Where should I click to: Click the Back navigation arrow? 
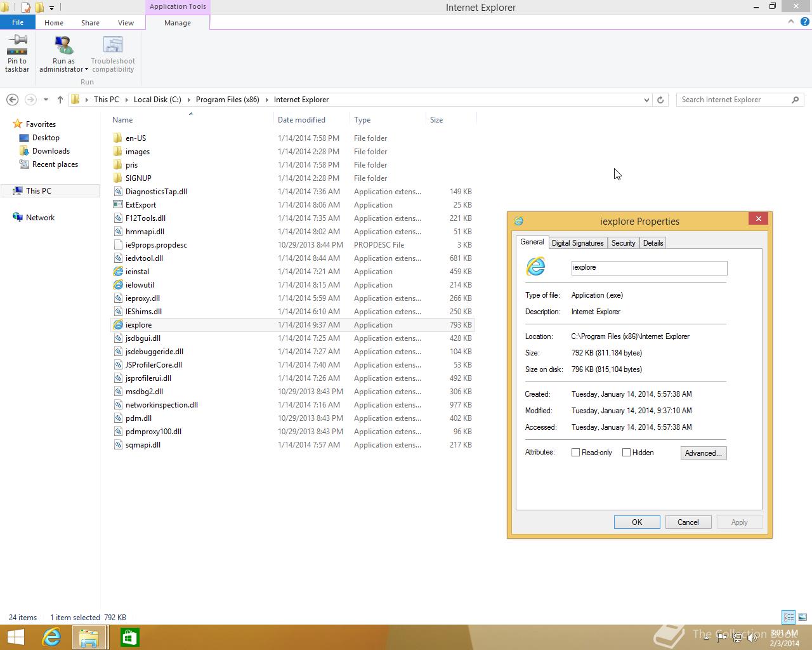coord(12,100)
